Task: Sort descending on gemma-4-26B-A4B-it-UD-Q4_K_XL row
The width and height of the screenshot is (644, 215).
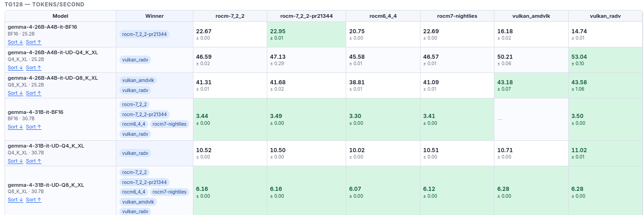Action: coord(15,67)
